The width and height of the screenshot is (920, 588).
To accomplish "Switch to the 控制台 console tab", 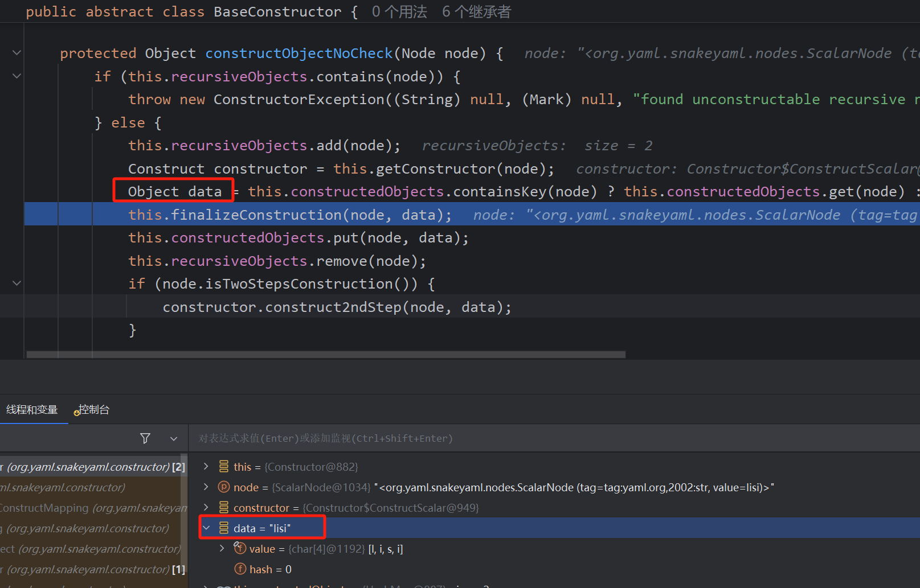I will [x=93, y=410].
